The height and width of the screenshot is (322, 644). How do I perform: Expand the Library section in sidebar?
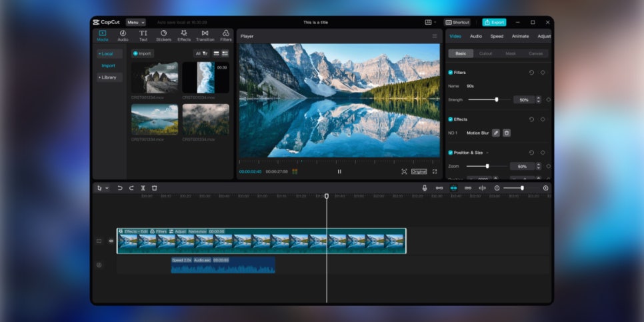(x=108, y=77)
